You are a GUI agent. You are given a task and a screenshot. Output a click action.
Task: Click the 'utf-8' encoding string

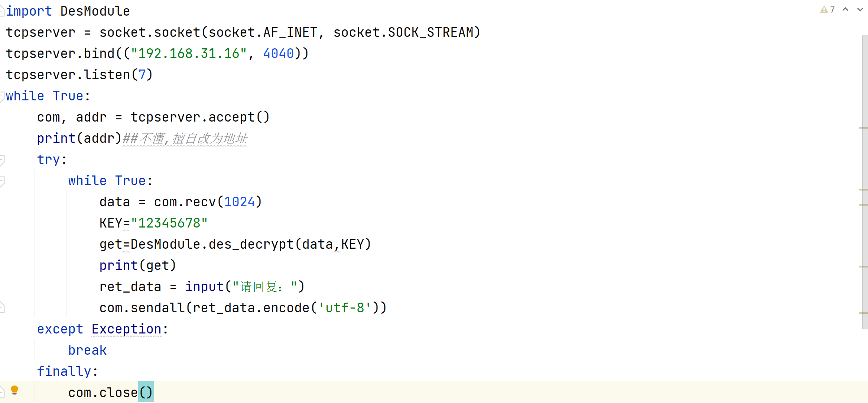(345, 308)
